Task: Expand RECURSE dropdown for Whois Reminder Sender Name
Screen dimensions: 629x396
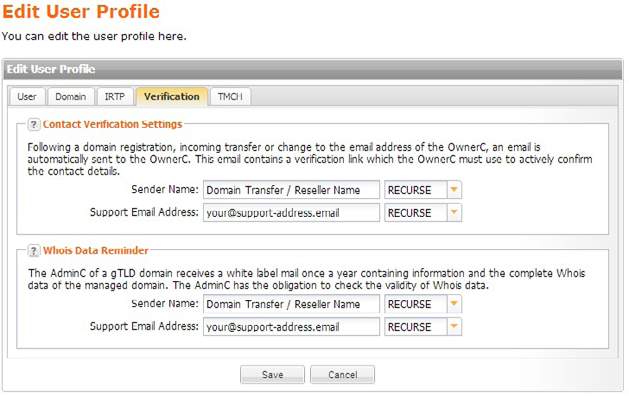Action: (454, 304)
